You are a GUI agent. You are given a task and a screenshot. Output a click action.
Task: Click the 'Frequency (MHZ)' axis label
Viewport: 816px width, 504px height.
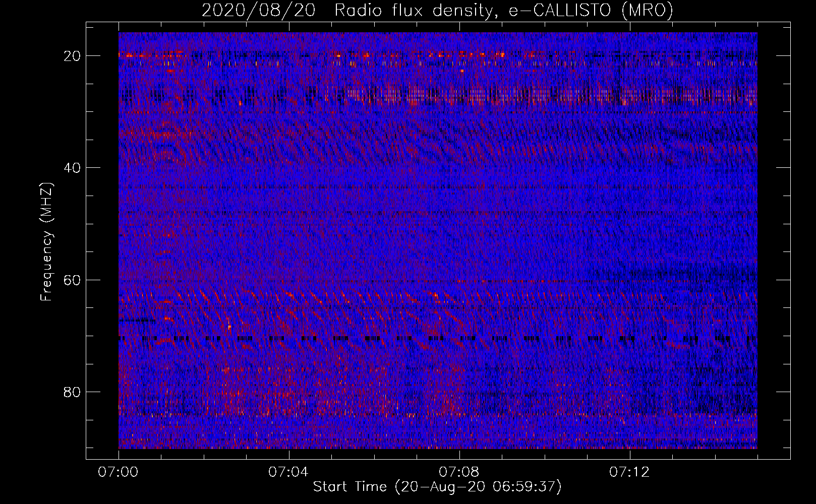[46, 242]
